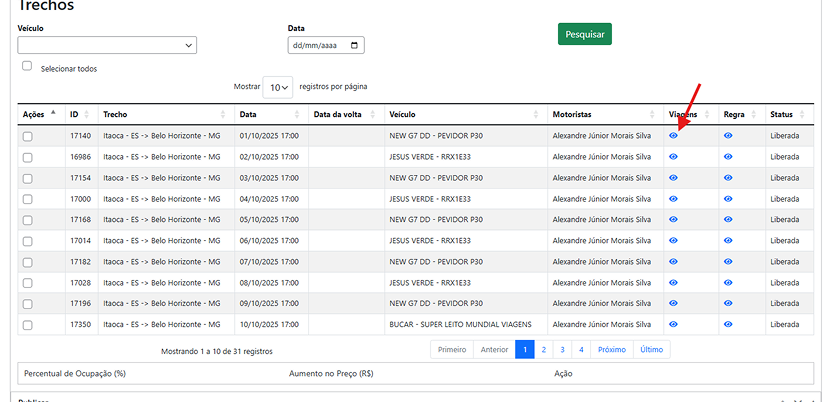View Viagens for trecho 16986
Viewport: 834px width, 402px height.
(x=673, y=157)
